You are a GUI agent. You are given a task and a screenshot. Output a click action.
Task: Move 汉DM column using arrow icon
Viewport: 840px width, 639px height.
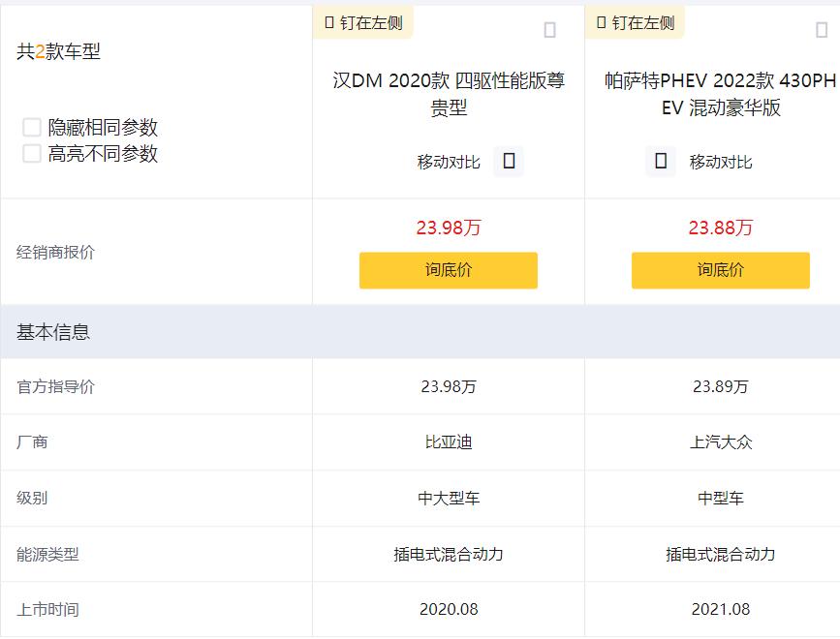(x=509, y=161)
